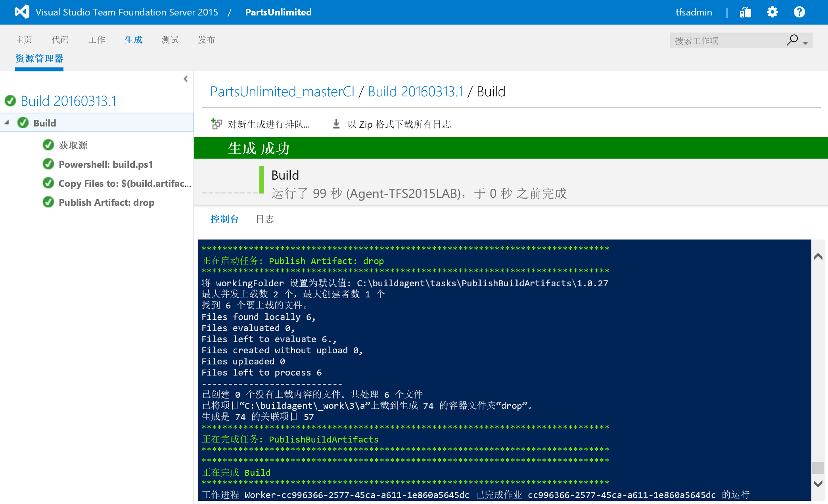Image resolution: width=828 pixels, height=504 pixels.
Task: Open the settings gear icon
Action: click(772, 12)
